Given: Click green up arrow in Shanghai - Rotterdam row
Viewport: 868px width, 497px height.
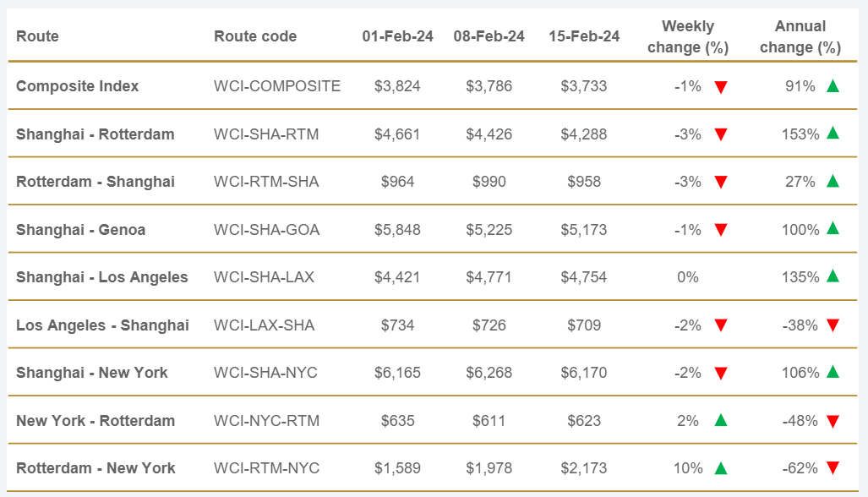Looking at the screenshot, I should 833,133.
